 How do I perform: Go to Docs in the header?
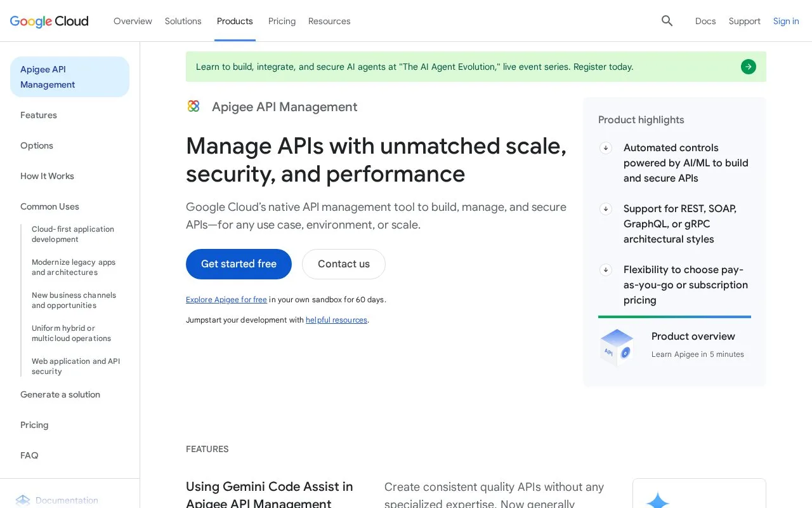pyautogui.click(x=705, y=21)
